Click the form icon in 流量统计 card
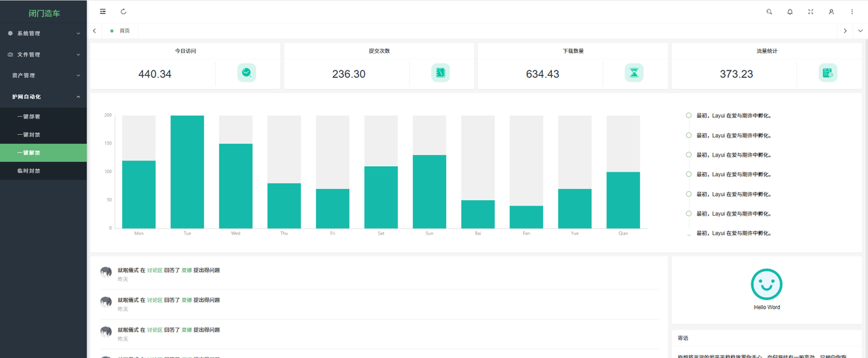 [x=828, y=73]
